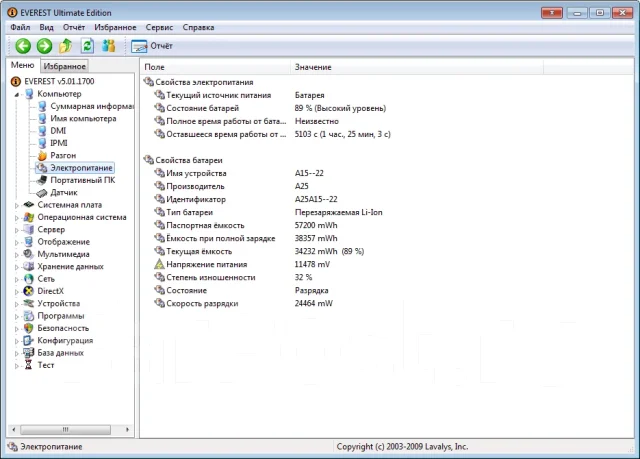Click the Компьютер monitor icon
640x459 pixels.
pos(29,94)
